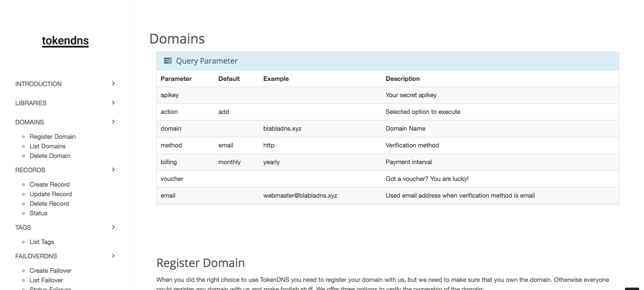Select the 'email' default value for method
The width and height of the screenshot is (644, 290).
[225, 145]
